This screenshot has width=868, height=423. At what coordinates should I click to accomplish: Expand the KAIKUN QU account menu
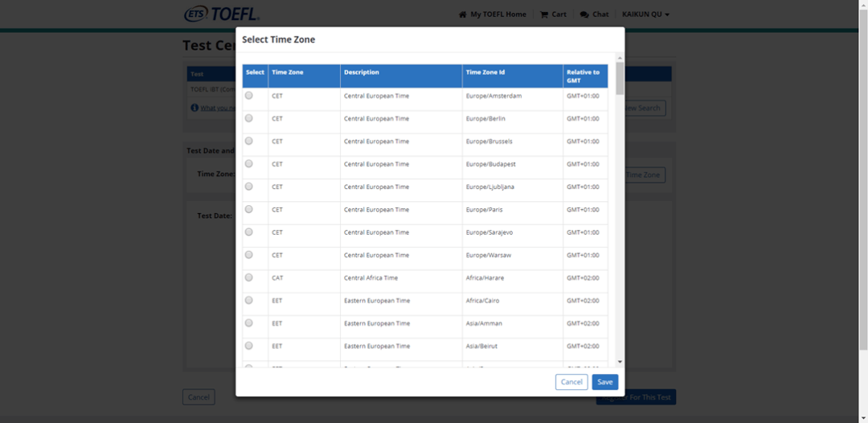(645, 14)
